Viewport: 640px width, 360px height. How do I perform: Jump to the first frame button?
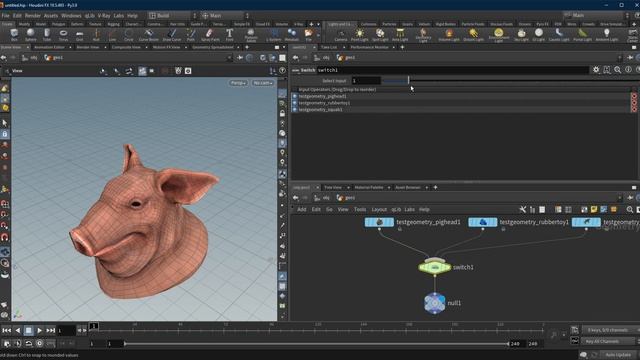coord(7,330)
